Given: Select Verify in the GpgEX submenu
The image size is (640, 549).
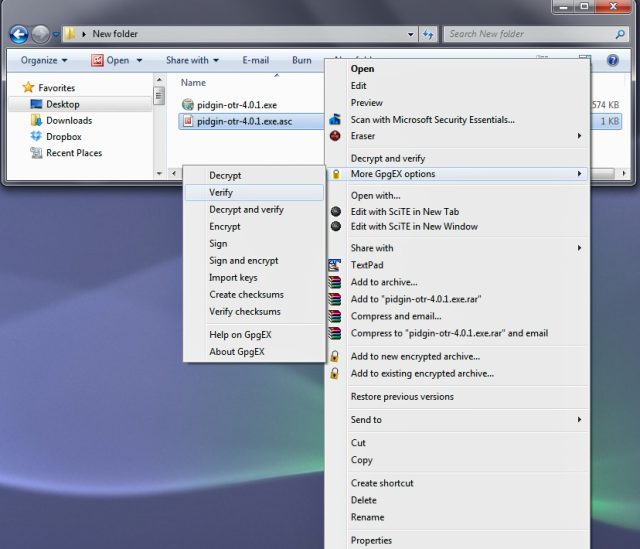Looking at the screenshot, I should click(254, 192).
